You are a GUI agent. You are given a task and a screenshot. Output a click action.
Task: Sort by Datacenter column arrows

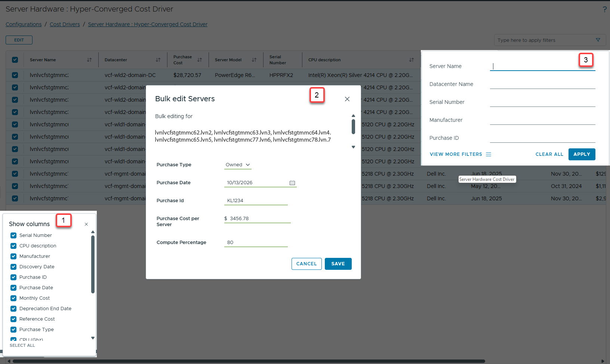(x=158, y=60)
